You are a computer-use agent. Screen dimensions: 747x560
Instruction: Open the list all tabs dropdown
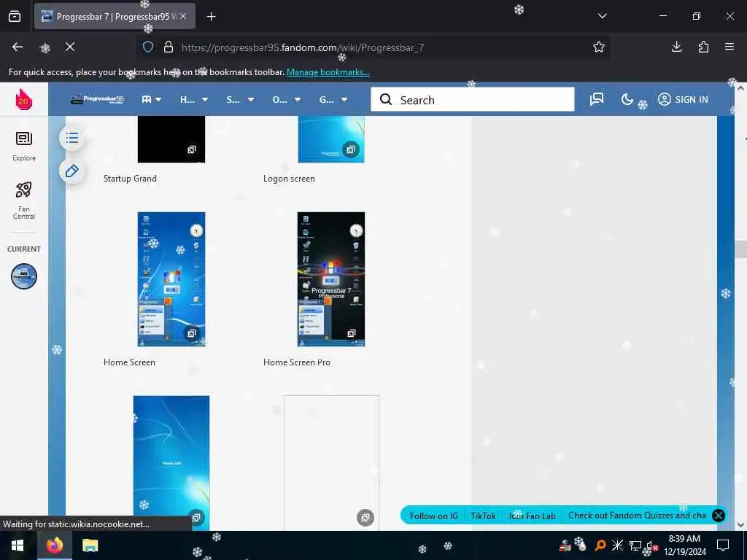pos(602,16)
